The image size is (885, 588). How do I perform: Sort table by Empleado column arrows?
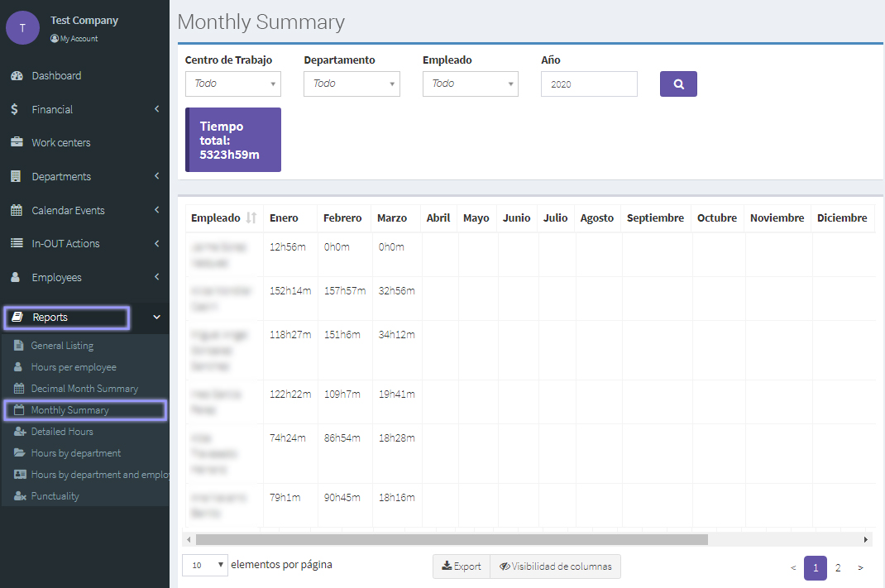pyautogui.click(x=251, y=218)
